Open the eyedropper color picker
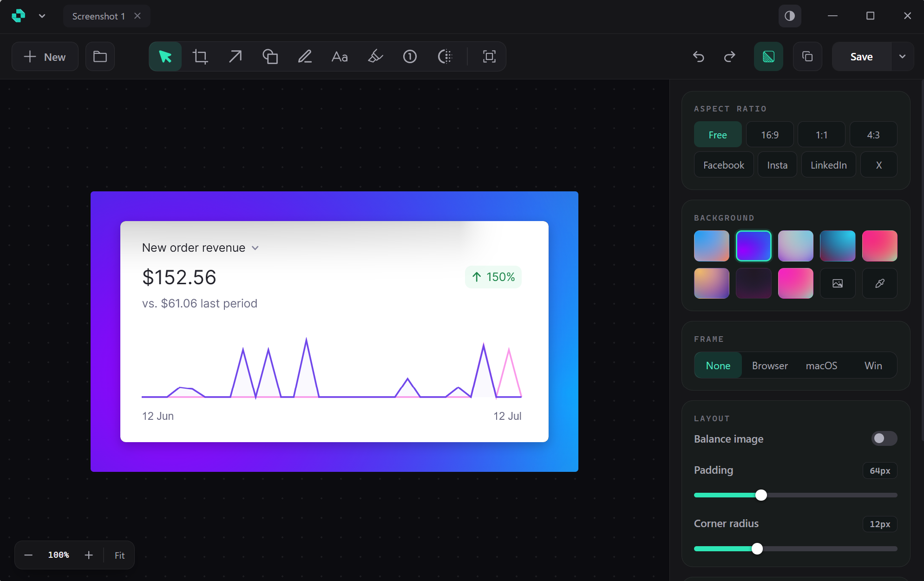Image resolution: width=924 pixels, height=581 pixels. [879, 283]
